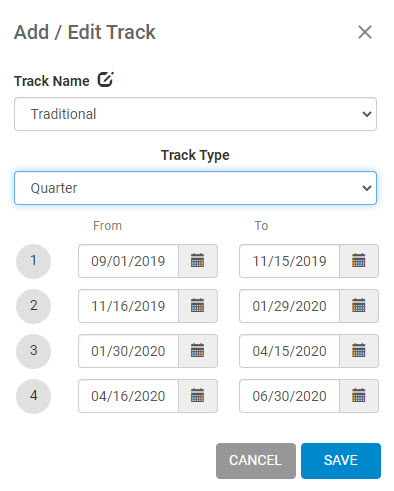Open calendar for quarter 2 From date
Viewport: 394px width, 491px height.
pyautogui.click(x=198, y=306)
